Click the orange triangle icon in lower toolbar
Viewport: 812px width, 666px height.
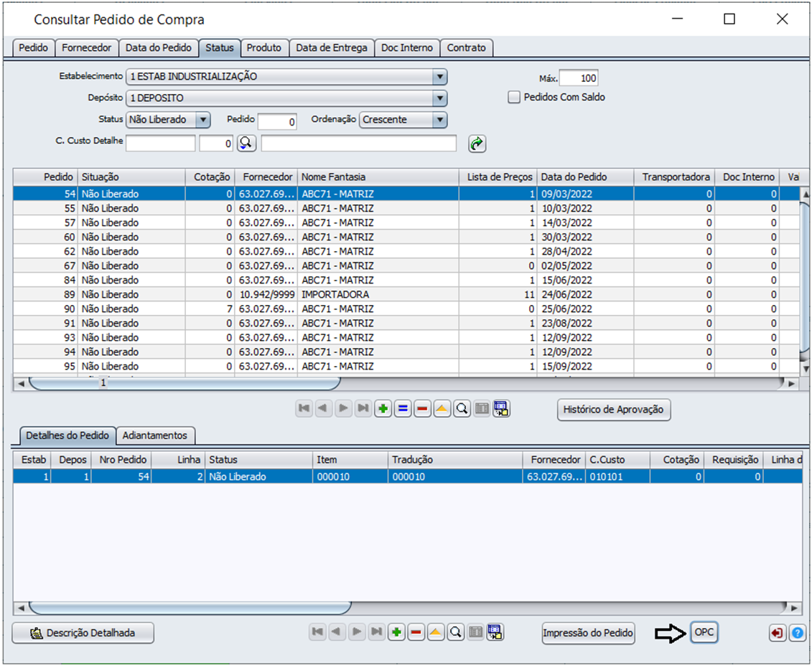click(x=436, y=632)
